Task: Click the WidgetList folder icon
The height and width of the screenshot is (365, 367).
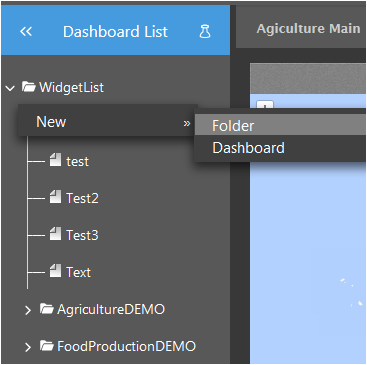Action: (29, 87)
